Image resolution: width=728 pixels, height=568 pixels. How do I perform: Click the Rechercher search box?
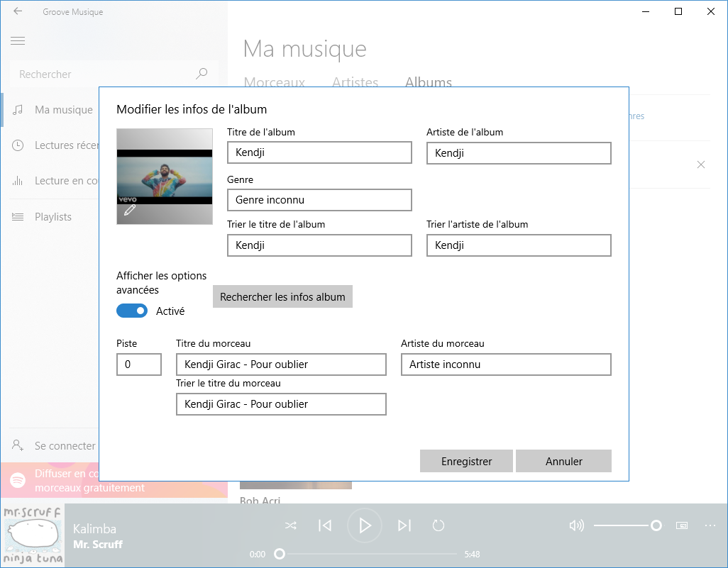[x=114, y=74]
